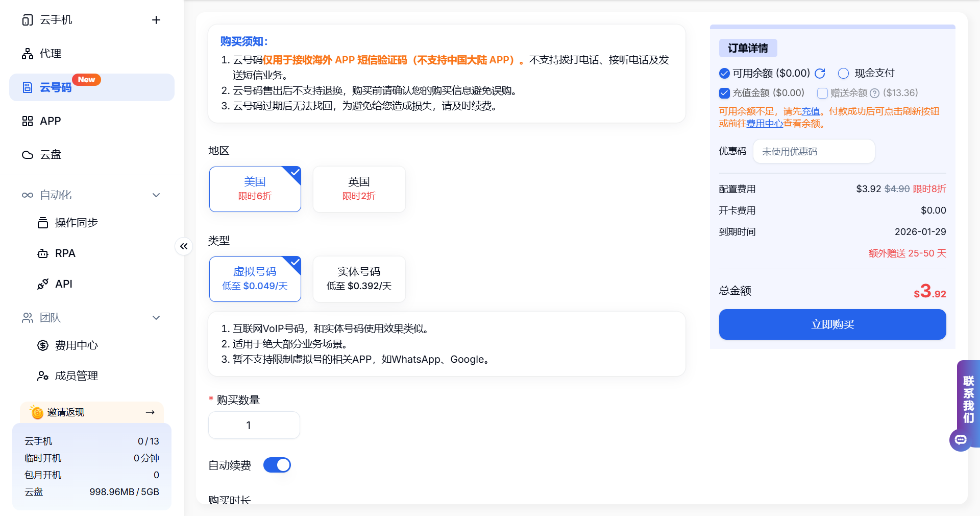This screenshot has width=980, height=516.
Task: Click the help icon next to 赠送余额
Action: [x=875, y=93]
